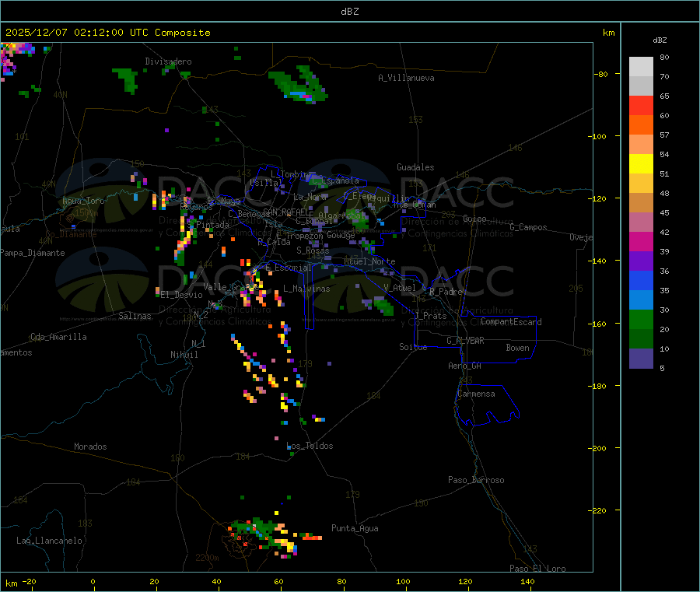Image resolution: width=700 pixels, height=592 pixels.
Task: Click the Divisadero map label
Action: (x=168, y=61)
